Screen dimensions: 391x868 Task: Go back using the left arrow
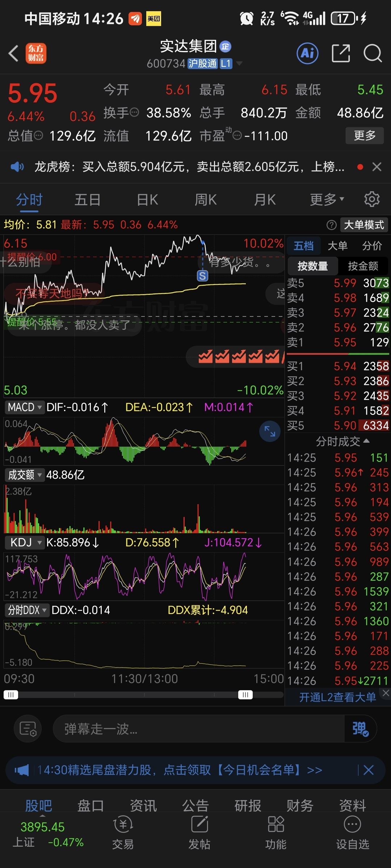(x=14, y=54)
